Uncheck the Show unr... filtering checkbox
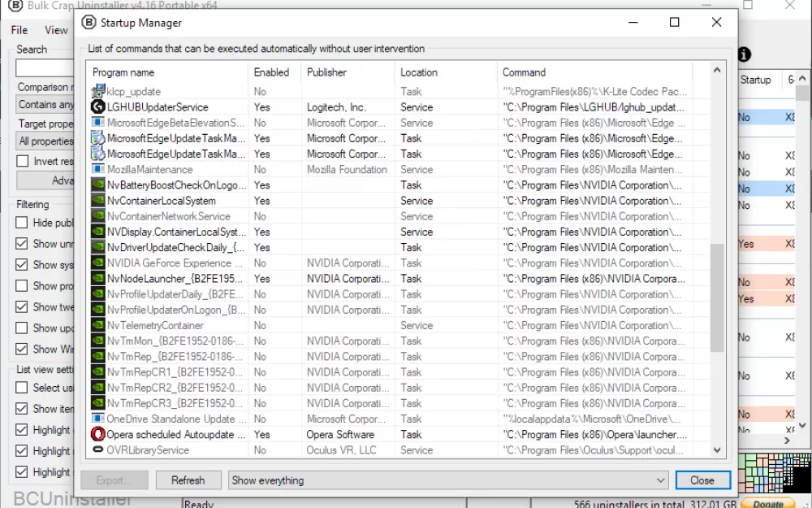 tap(22, 244)
